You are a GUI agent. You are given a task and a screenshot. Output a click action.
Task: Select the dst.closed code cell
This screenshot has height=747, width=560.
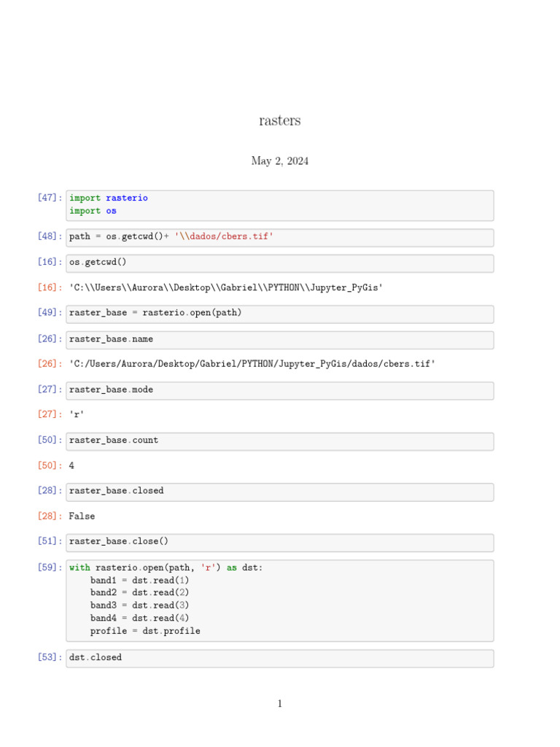click(279, 658)
